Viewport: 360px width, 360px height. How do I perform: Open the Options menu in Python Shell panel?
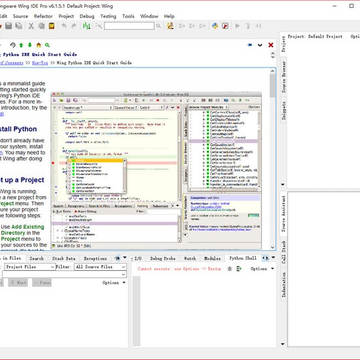262,269
